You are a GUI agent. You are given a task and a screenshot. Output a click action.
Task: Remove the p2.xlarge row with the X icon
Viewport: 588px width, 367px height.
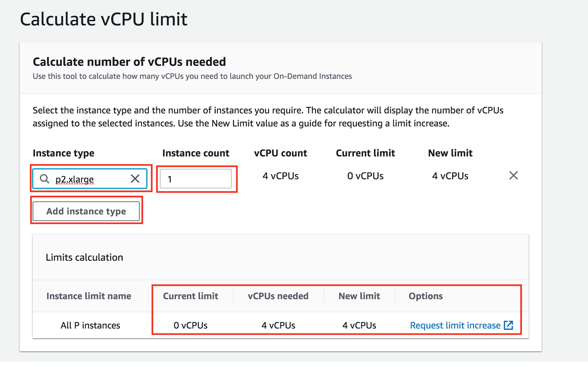click(x=513, y=176)
